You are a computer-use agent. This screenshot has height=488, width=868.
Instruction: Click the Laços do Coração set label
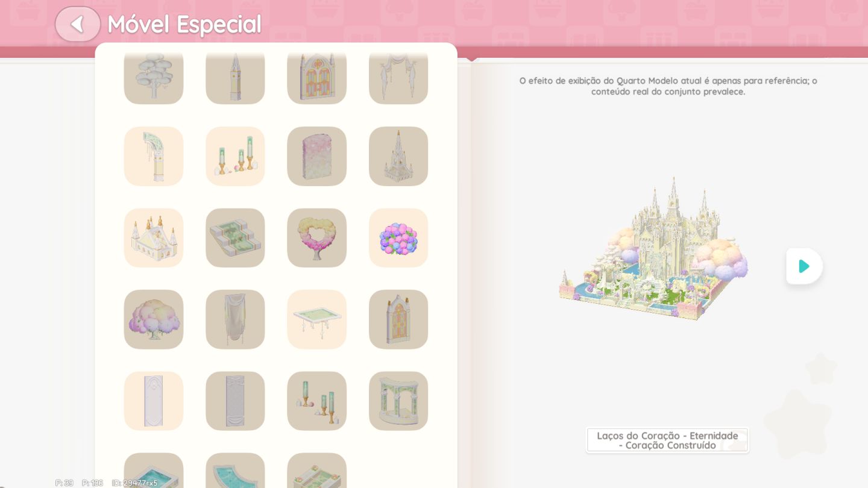pyautogui.click(x=667, y=440)
